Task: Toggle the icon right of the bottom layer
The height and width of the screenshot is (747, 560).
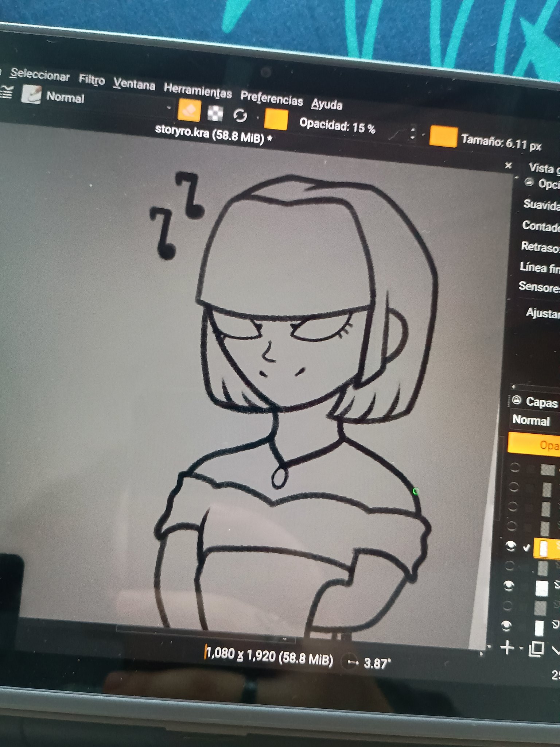Action: (555, 625)
